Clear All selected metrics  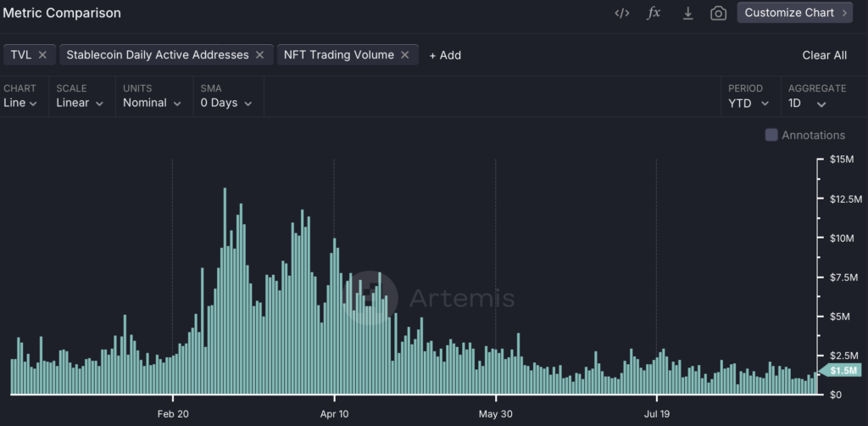824,55
